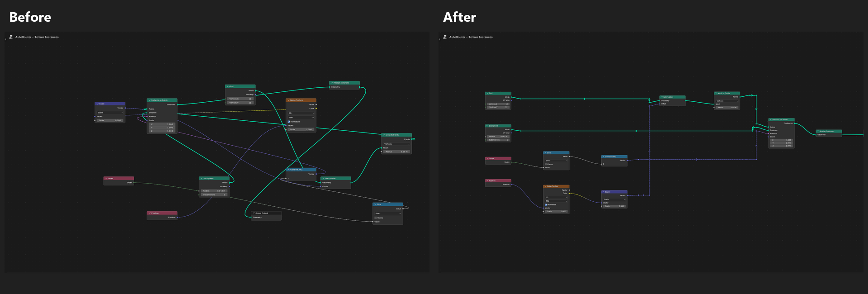The width and height of the screenshot is (868, 294).
Task: Open Sine function dropdown in After panel
Action: (556, 161)
